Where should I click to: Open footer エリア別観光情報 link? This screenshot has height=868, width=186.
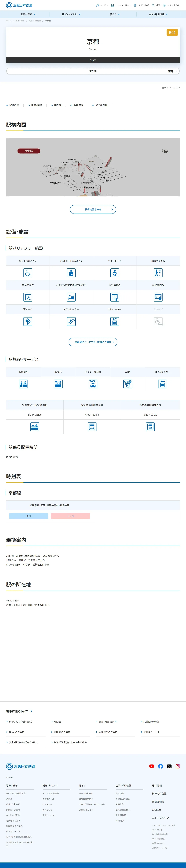(x=51, y=794)
